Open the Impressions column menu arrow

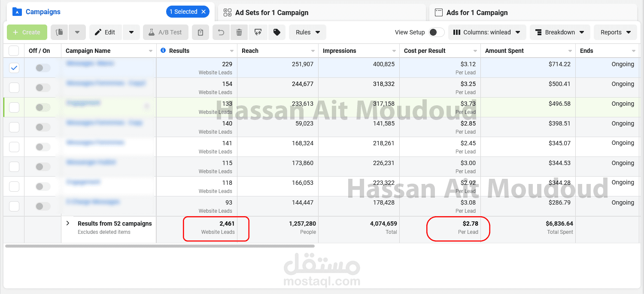394,51
